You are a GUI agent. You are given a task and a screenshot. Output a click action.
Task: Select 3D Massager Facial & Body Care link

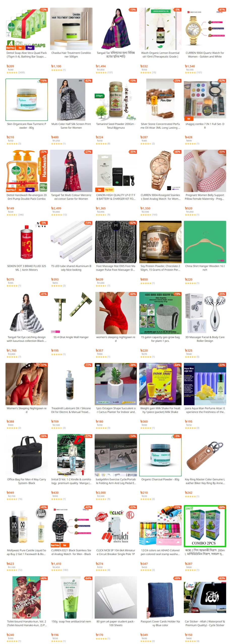(205, 339)
